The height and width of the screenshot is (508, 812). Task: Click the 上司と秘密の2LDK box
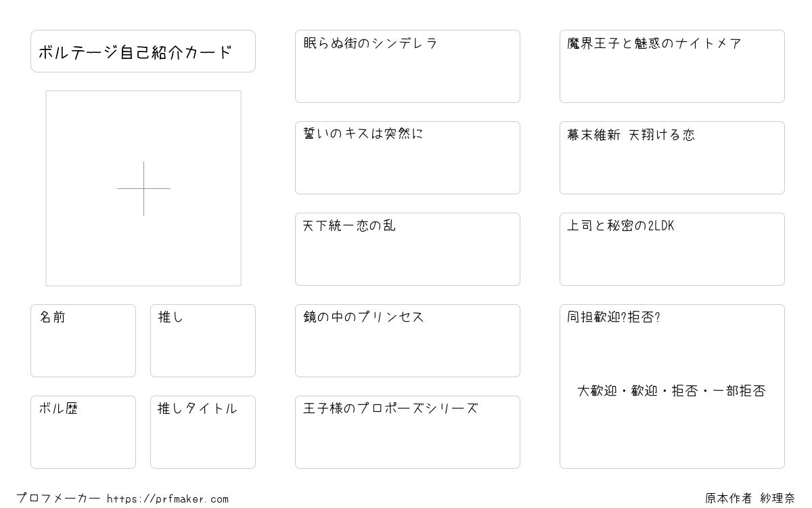672,249
